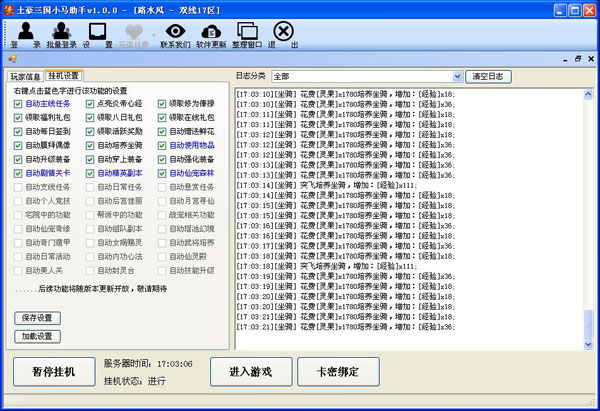Image resolution: width=600 pixels, height=411 pixels.
Task: Click the grayed 自动悬赏任务 checkbox
Action: [162, 187]
